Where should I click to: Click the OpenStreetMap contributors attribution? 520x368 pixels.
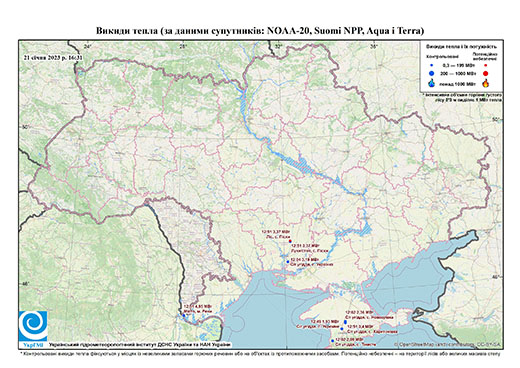click(448, 344)
